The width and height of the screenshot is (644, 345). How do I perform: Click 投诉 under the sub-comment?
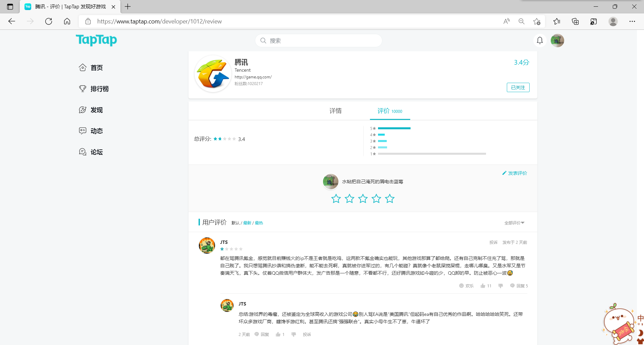click(307, 334)
